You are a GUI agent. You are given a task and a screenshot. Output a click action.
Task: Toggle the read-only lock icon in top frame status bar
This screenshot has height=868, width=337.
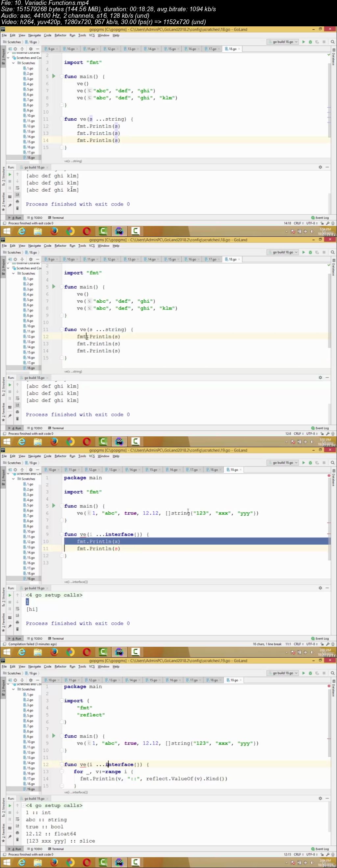[x=322, y=223]
